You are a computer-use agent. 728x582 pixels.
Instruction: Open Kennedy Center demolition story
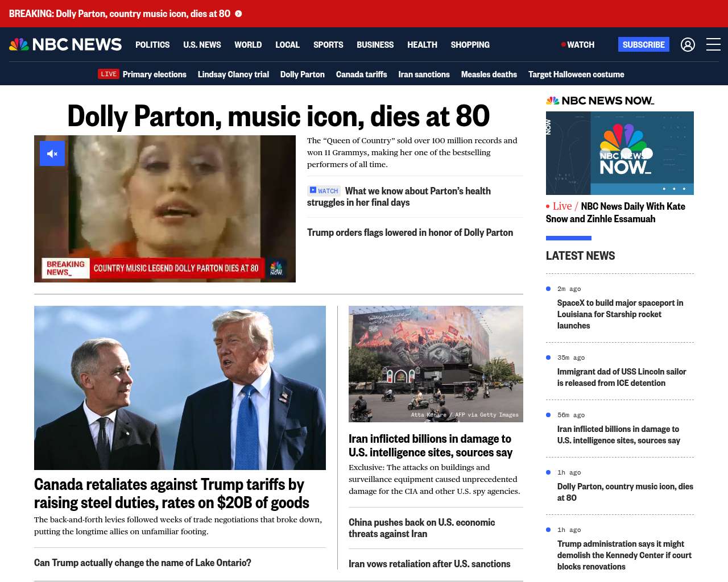point(624,555)
